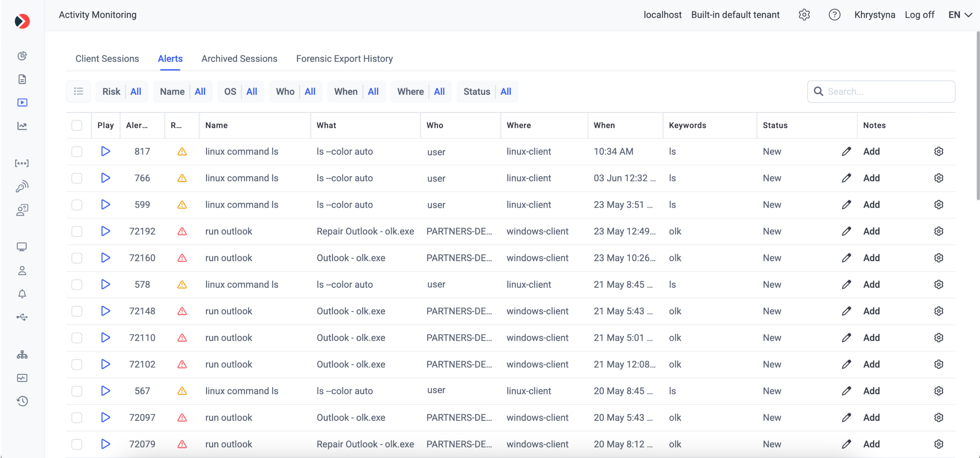The image size is (980, 458).
Task: Open the session history clock icon in sidebar
Action: click(22, 401)
